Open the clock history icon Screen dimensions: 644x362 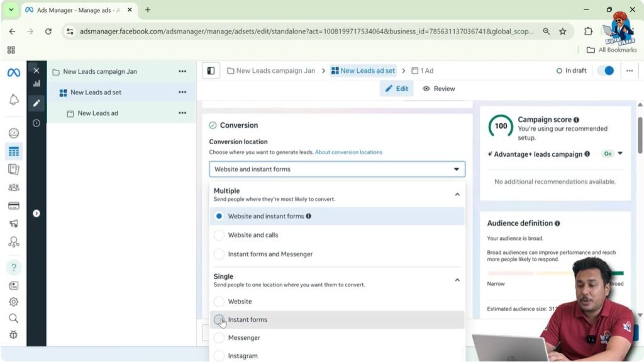click(36, 123)
